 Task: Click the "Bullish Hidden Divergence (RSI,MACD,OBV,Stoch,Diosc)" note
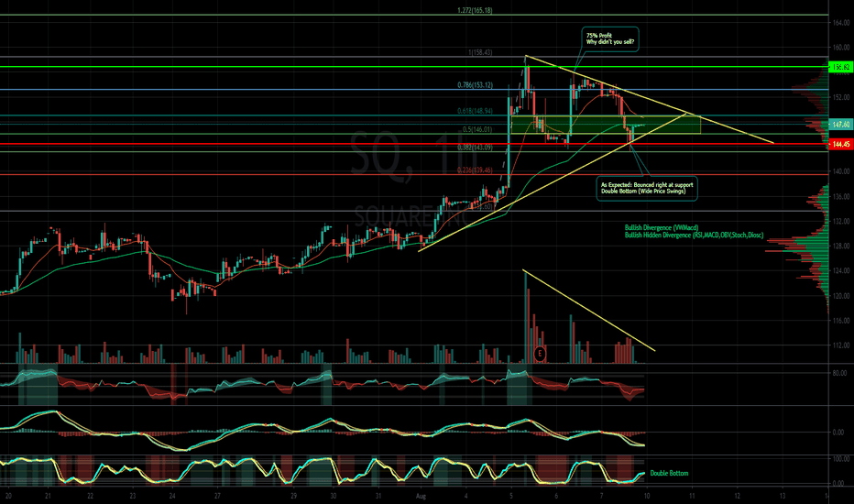click(x=694, y=236)
